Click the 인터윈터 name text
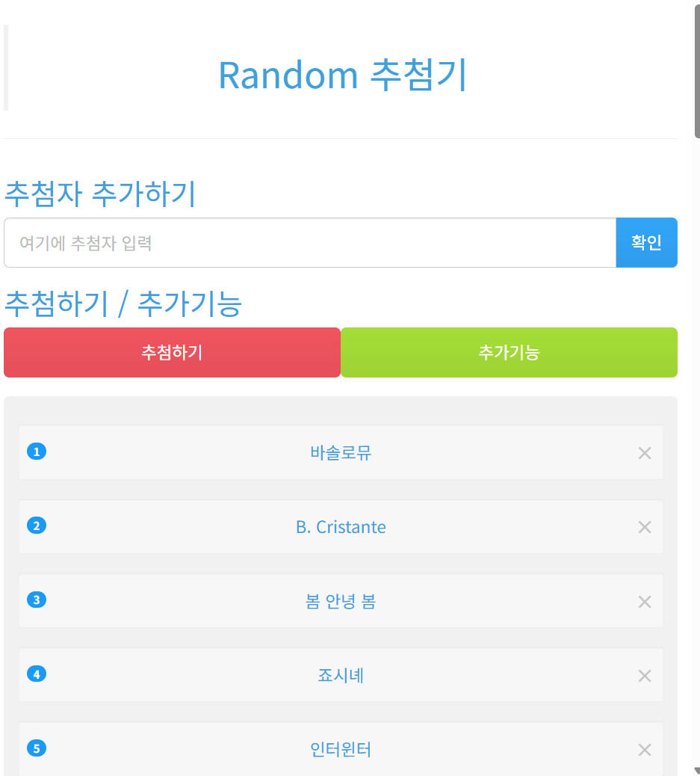 [341, 749]
